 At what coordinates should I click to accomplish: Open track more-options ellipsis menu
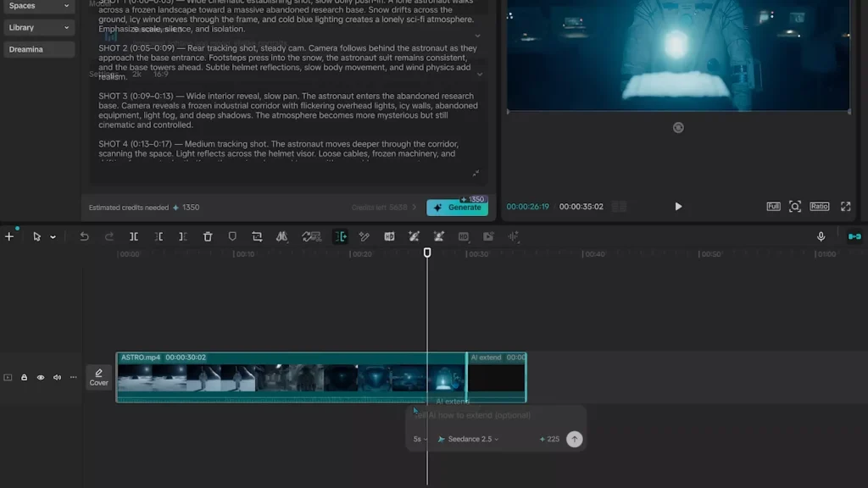[x=73, y=377]
